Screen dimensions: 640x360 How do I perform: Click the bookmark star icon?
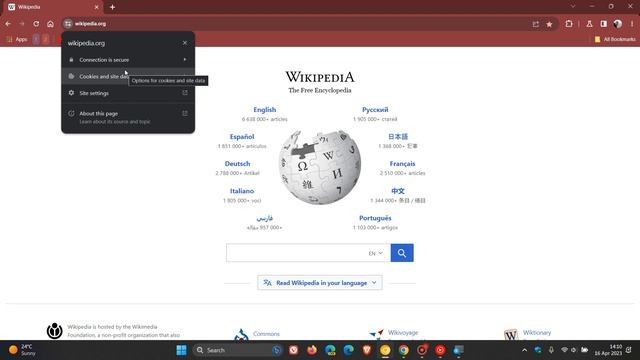coord(549,24)
